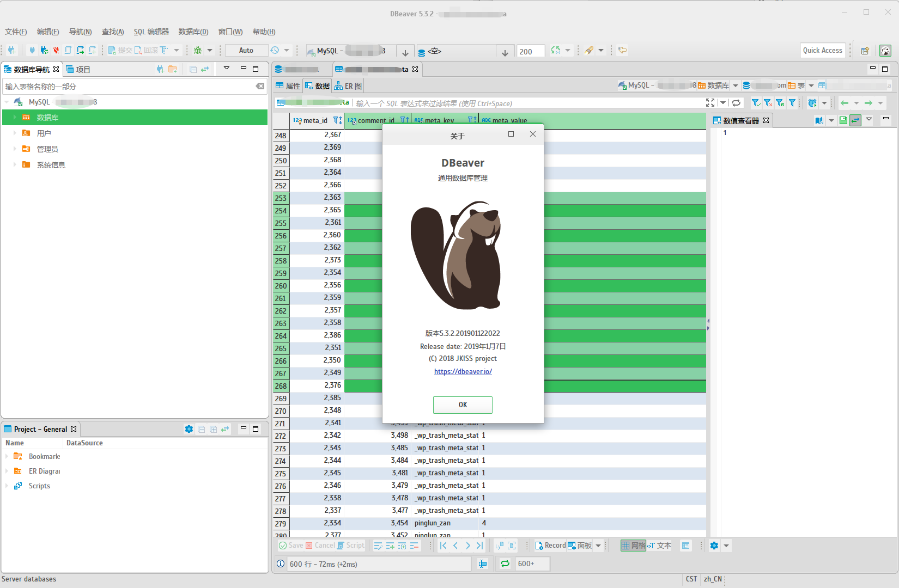Click the SQL filter expression input
899x588 pixels.
529,103
